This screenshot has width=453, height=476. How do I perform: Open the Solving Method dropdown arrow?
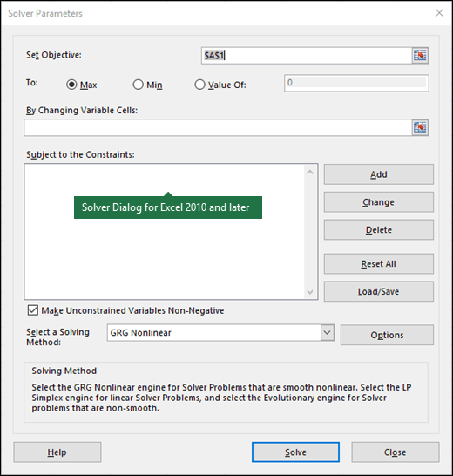pyautogui.click(x=327, y=332)
